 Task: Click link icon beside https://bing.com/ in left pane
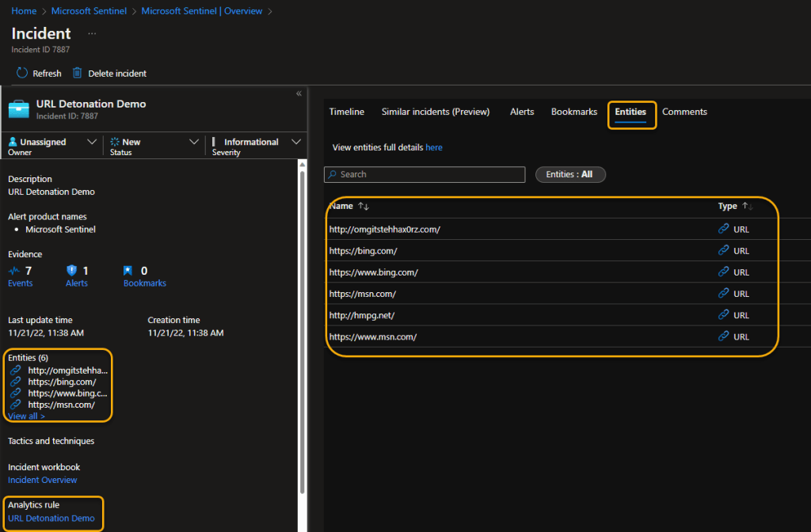click(16, 382)
